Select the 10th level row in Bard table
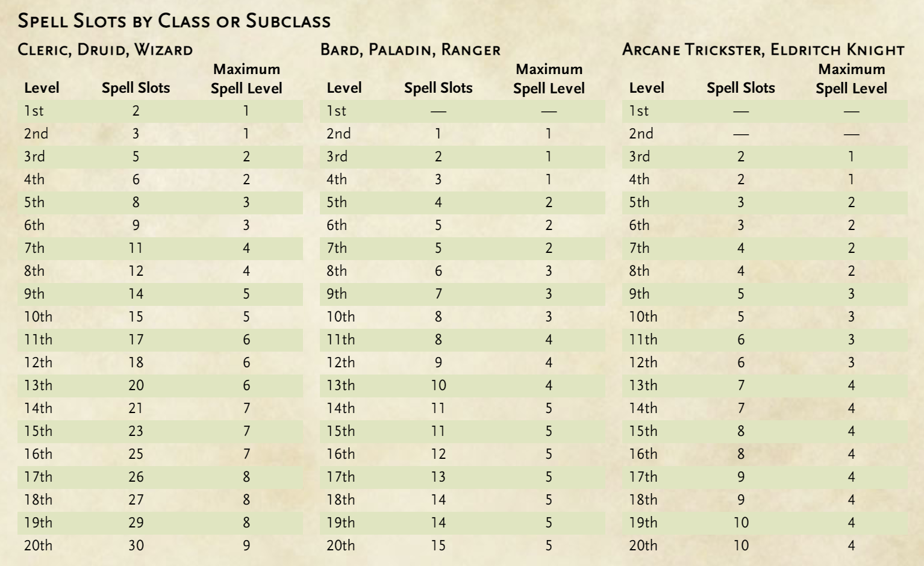 (462, 317)
